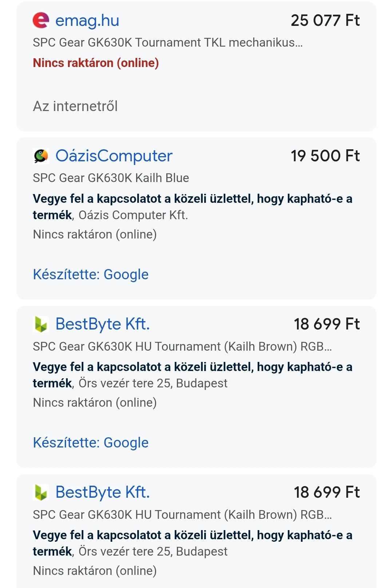
Task: Open the emag.hu store link
Action: click(x=87, y=20)
